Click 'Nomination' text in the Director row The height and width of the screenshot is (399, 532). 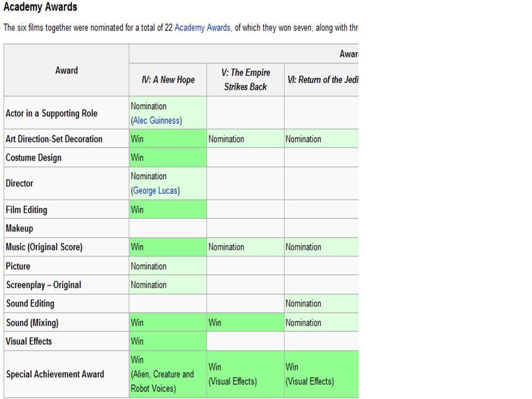149,176
